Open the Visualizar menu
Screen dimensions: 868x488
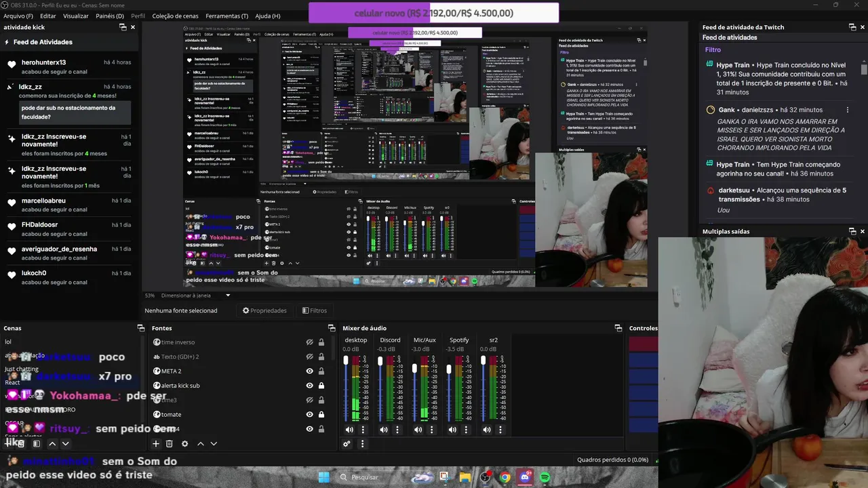click(76, 16)
